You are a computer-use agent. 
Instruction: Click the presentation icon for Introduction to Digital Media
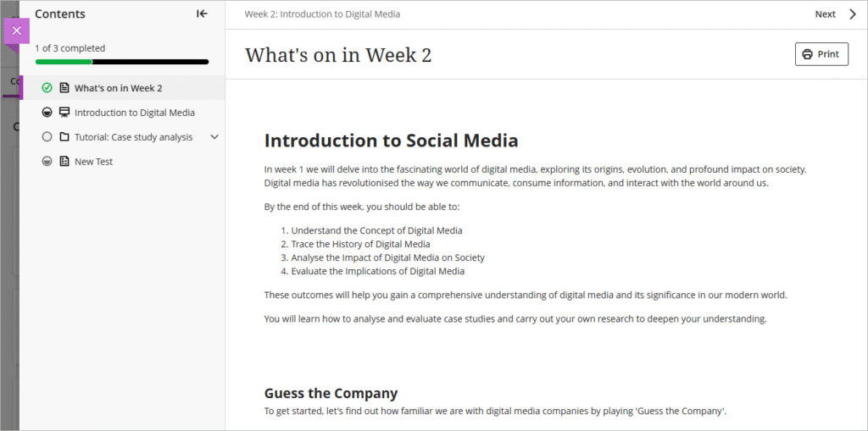click(64, 113)
